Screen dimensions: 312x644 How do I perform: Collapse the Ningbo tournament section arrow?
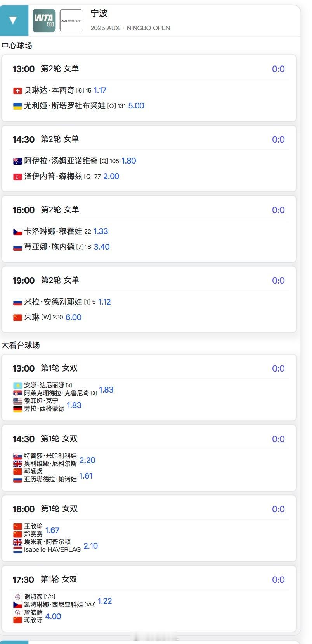[x=13, y=21]
